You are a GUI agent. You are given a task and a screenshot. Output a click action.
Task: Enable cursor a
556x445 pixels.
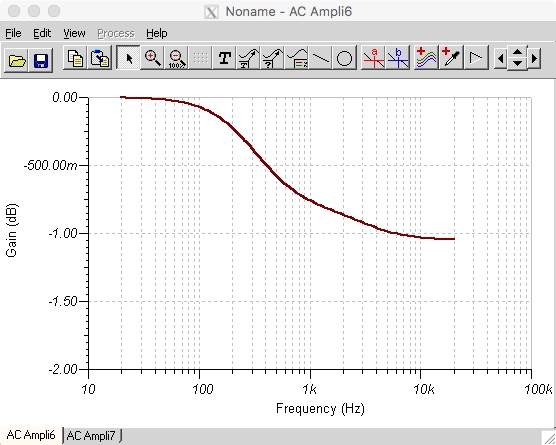click(x=373, y=57)
